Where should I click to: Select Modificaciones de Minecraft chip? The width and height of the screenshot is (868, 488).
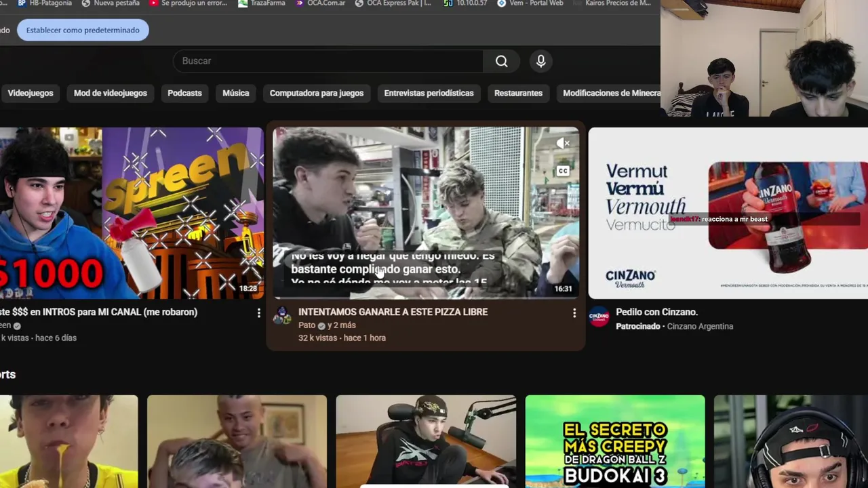coord(608,93)
